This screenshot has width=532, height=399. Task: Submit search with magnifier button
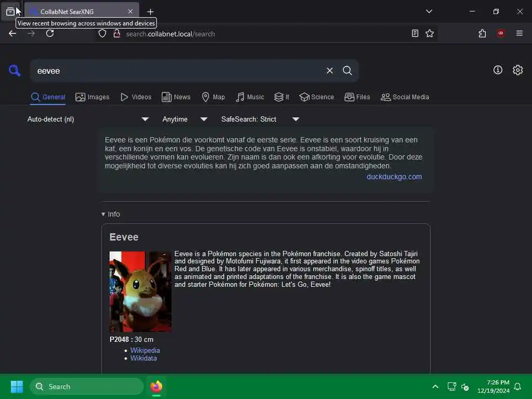[347, 71]
